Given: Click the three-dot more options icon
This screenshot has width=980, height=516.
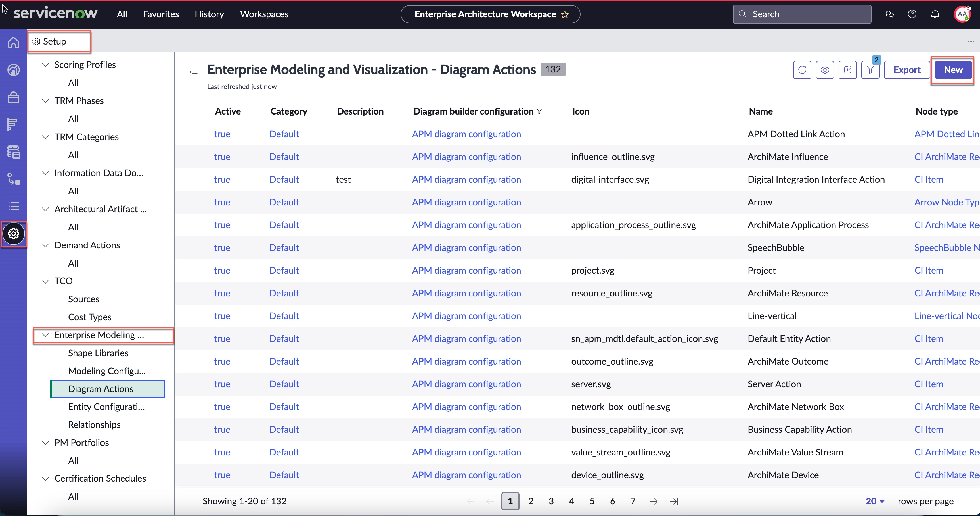Looking at the screenshot, I should [970, 41].
